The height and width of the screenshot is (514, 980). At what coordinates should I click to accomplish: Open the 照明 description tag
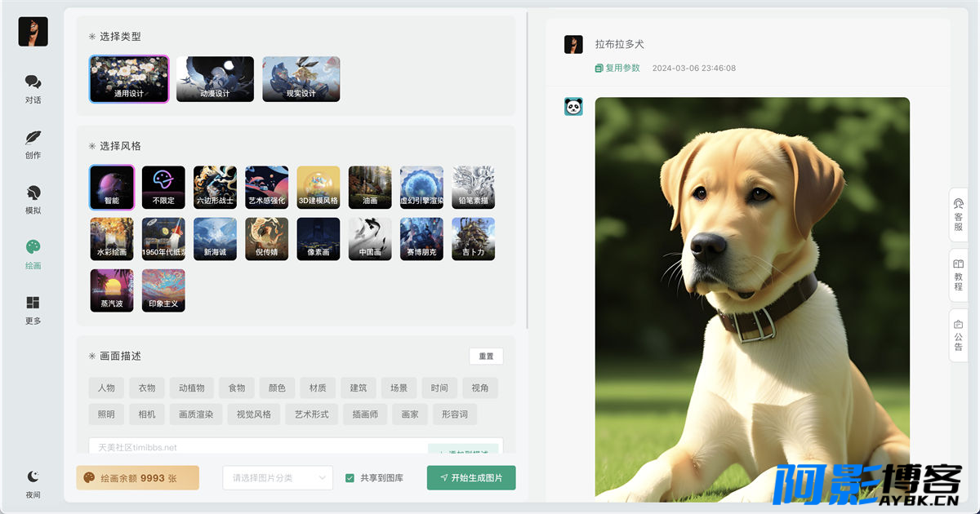click(106, 414)
